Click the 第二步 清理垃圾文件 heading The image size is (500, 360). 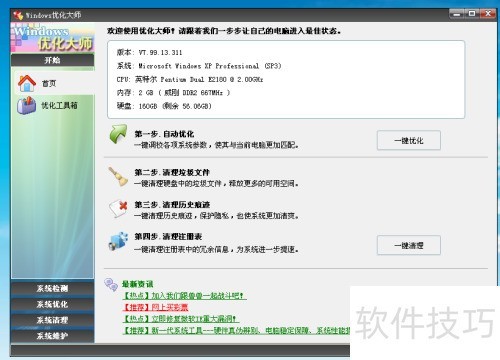click(172, 173)
